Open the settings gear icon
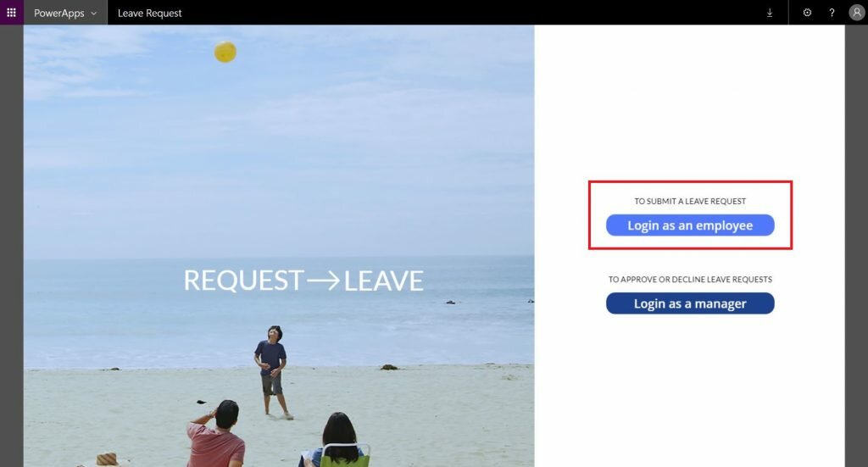The image size is (868, 467). point(807,13)
